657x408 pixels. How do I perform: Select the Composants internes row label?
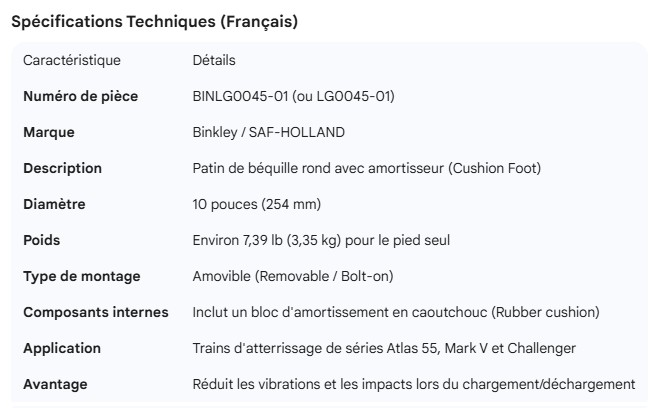click(x=96, y=312)
